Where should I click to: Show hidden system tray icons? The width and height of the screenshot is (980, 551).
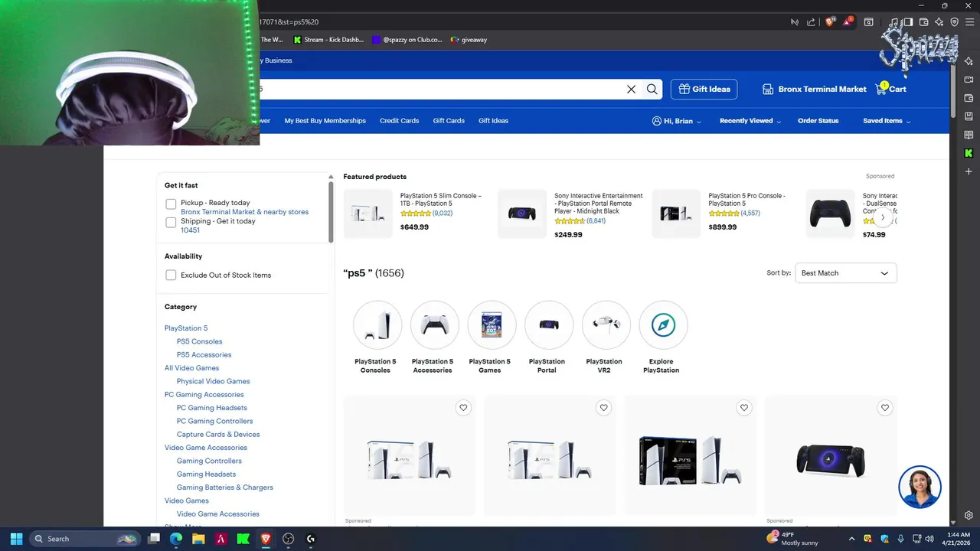click(x=851, y=539)
